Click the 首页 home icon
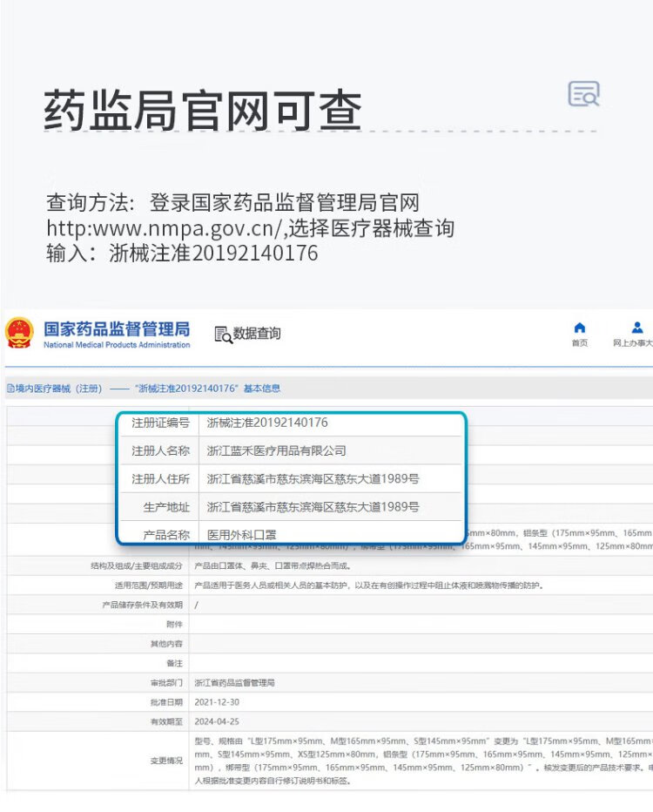 pos(580,328)
